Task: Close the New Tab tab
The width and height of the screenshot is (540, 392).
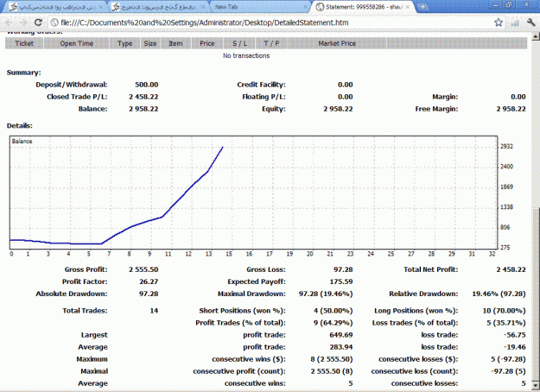Action: (x=306, y=7)
